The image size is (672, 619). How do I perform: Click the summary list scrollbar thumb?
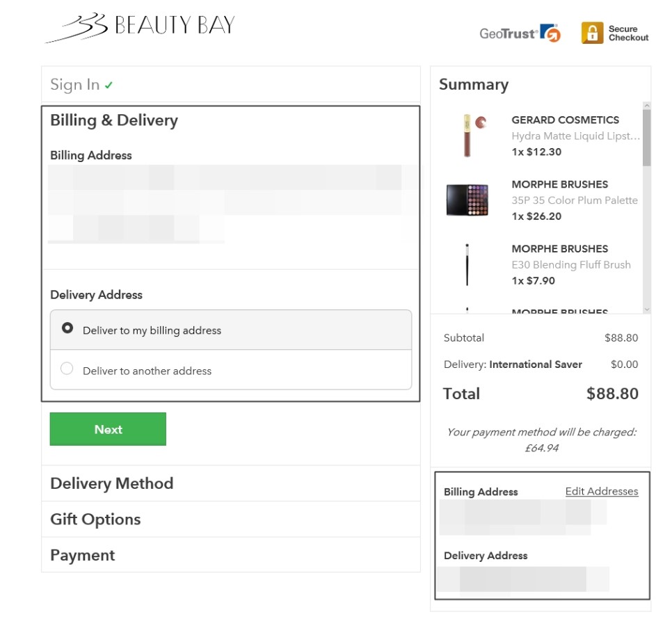pos(647,138)
